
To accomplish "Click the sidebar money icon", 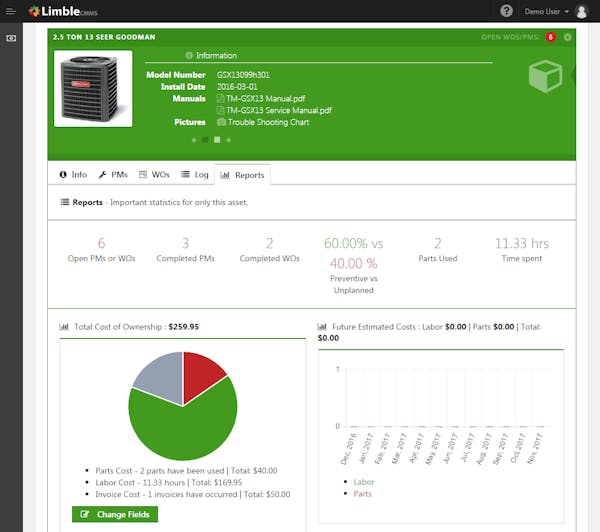I will (x=11, y=38).
